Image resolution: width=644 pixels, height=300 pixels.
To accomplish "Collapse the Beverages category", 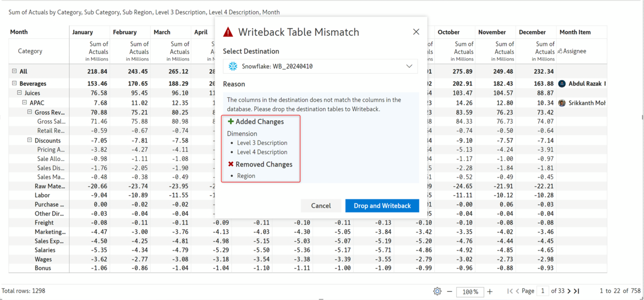I will [14, 83].
